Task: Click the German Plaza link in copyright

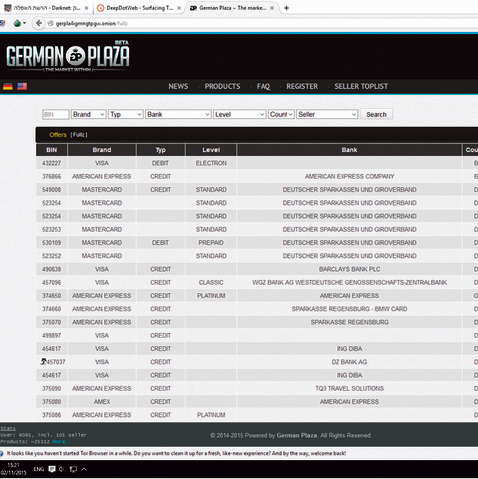Action: point(297,435)
